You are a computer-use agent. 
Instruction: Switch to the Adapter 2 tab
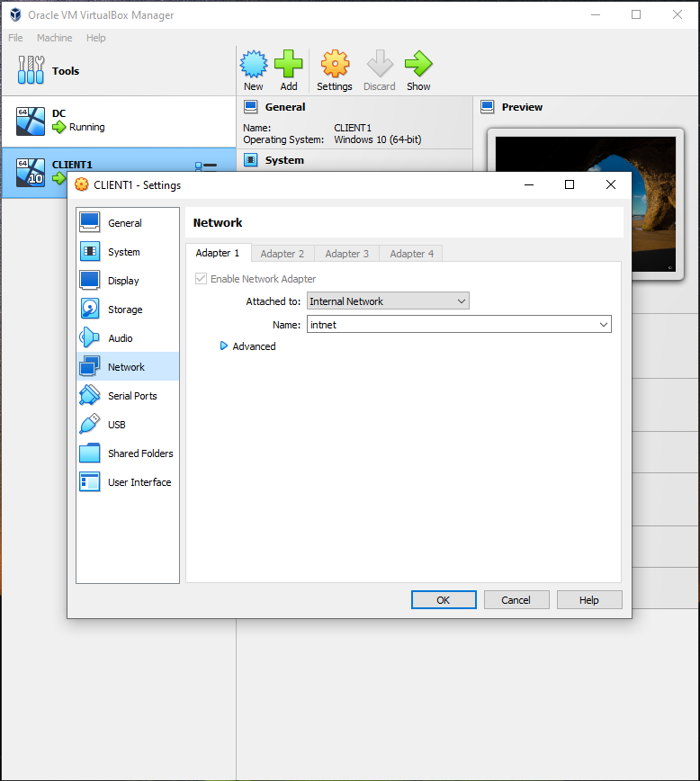[x=283, y=254]
